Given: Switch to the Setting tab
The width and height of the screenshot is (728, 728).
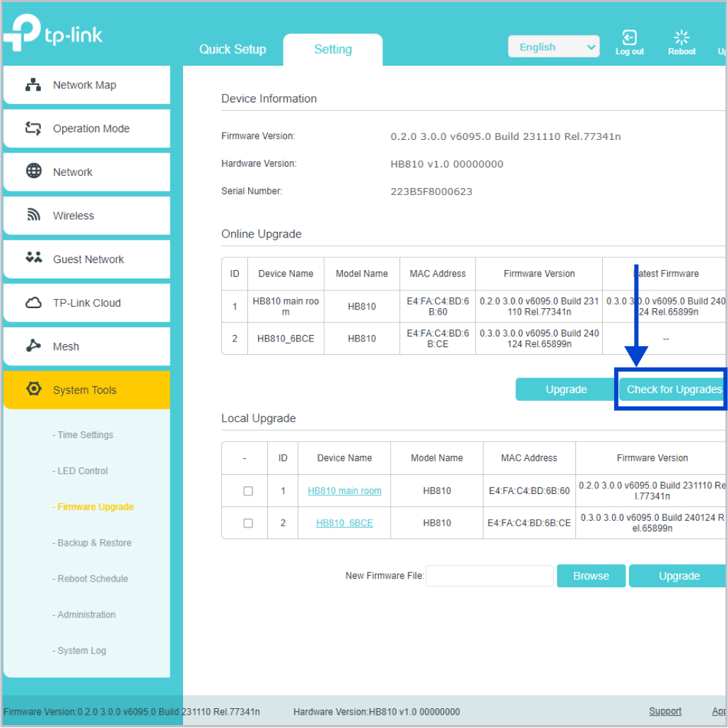Looking at the screenshot, I should coord(333,49).
